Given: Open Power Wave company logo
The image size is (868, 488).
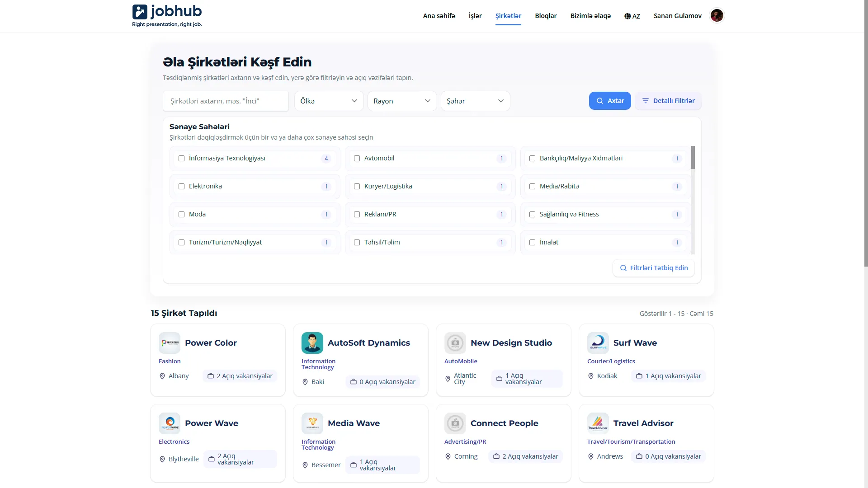Looking at the screenshot, I should click(x=170, y=423).
